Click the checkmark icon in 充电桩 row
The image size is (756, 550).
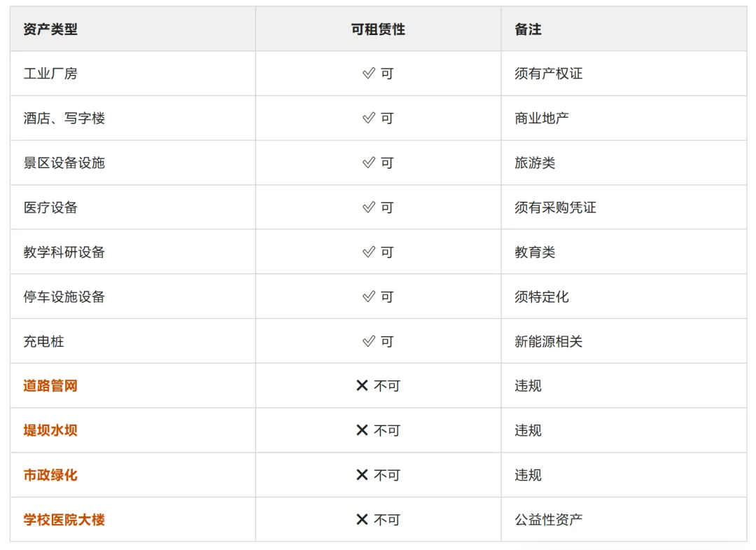369,342
